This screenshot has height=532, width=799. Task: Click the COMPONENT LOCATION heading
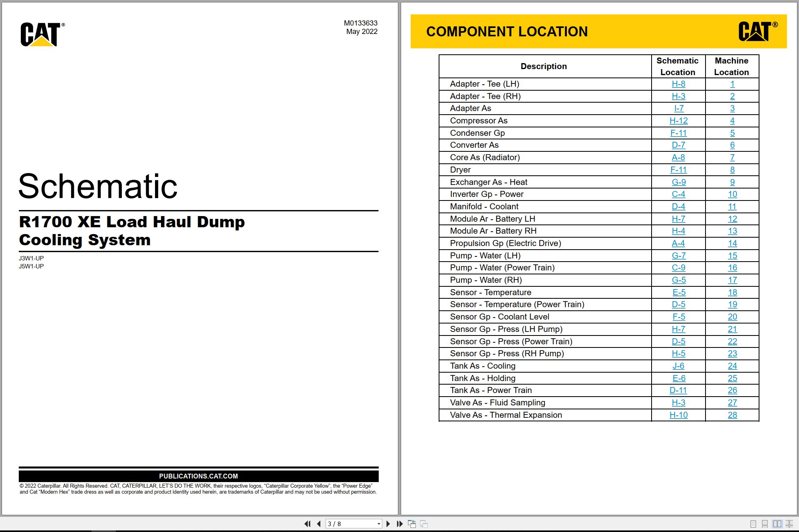(507, 32)
